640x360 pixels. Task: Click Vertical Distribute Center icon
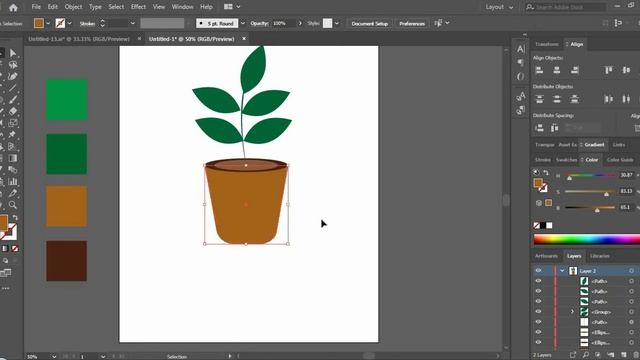pos(557,99)
